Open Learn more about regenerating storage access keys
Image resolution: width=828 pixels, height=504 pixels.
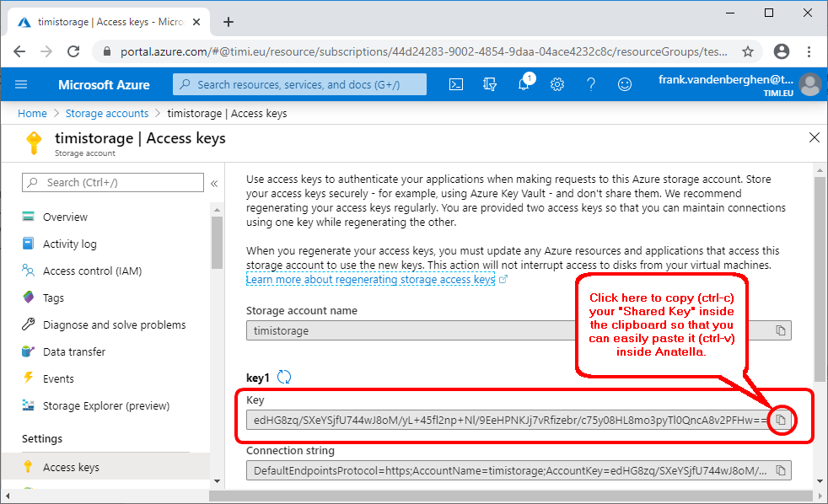(x=371, y=279)
